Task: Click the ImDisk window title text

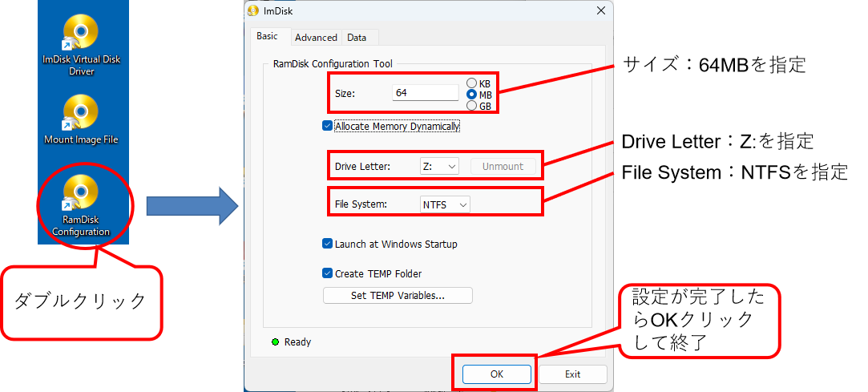Action: click(277, 10)
